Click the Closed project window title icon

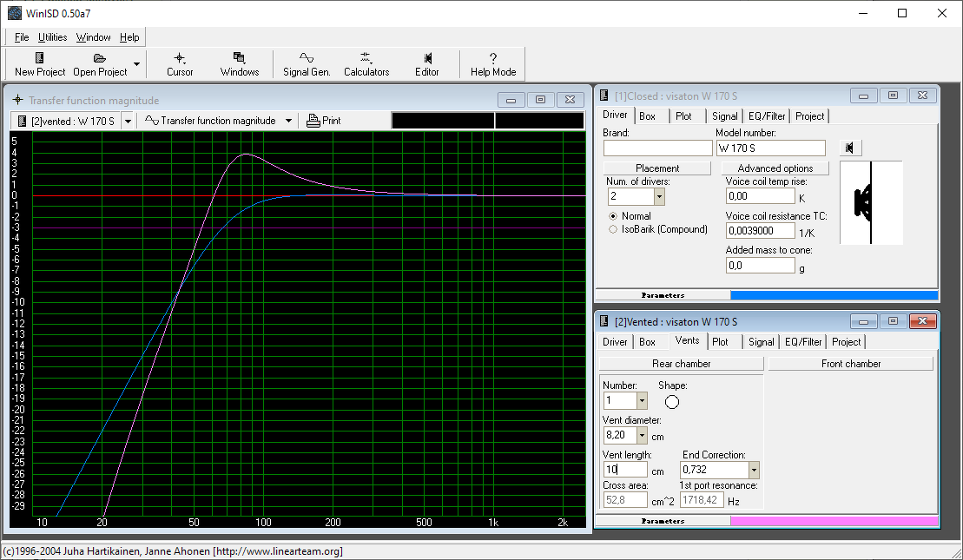coord(604,96)
